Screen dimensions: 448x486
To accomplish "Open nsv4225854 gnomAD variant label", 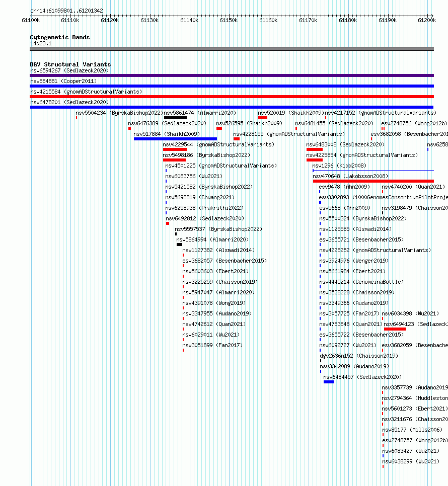I will 362,155.
